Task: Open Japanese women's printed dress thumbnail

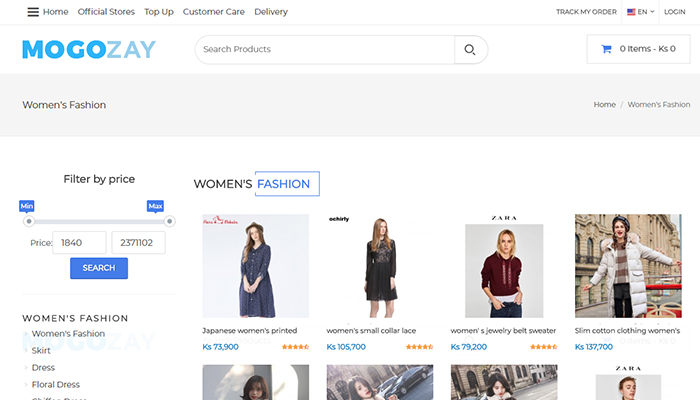Action: pos(255,266)
